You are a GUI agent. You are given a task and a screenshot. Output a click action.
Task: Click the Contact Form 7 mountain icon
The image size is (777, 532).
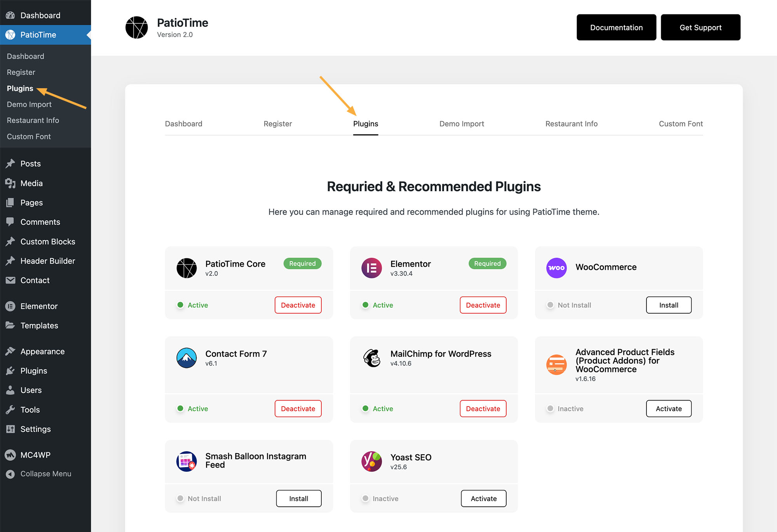[x=186, y=358]
